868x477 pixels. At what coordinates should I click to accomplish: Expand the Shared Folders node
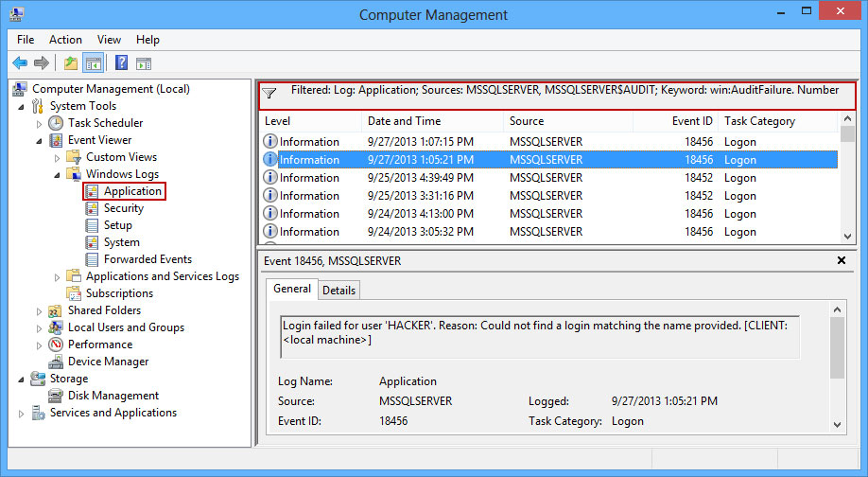click(39, 311)
